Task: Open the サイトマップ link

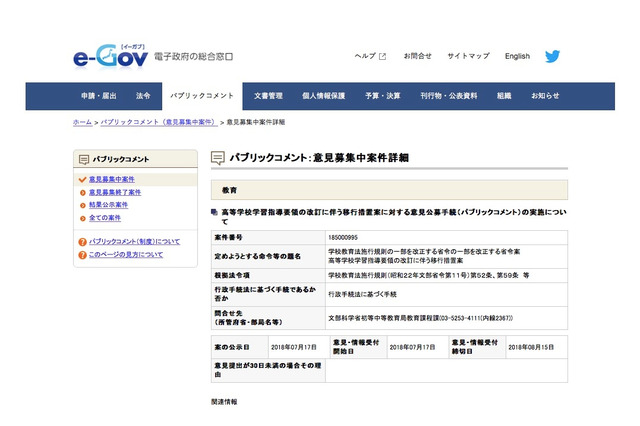Action: [x=468, y=56]
